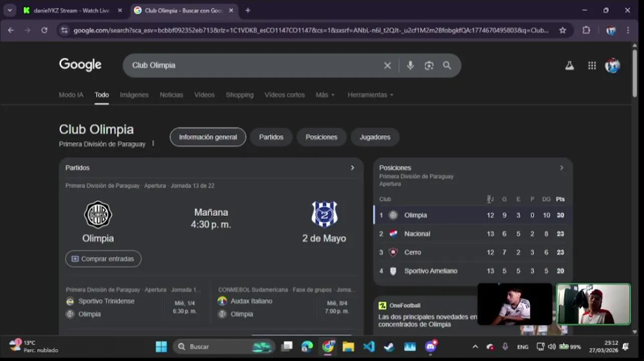Select the Partidos chip

pyautogui.click(x=271, y=137)
